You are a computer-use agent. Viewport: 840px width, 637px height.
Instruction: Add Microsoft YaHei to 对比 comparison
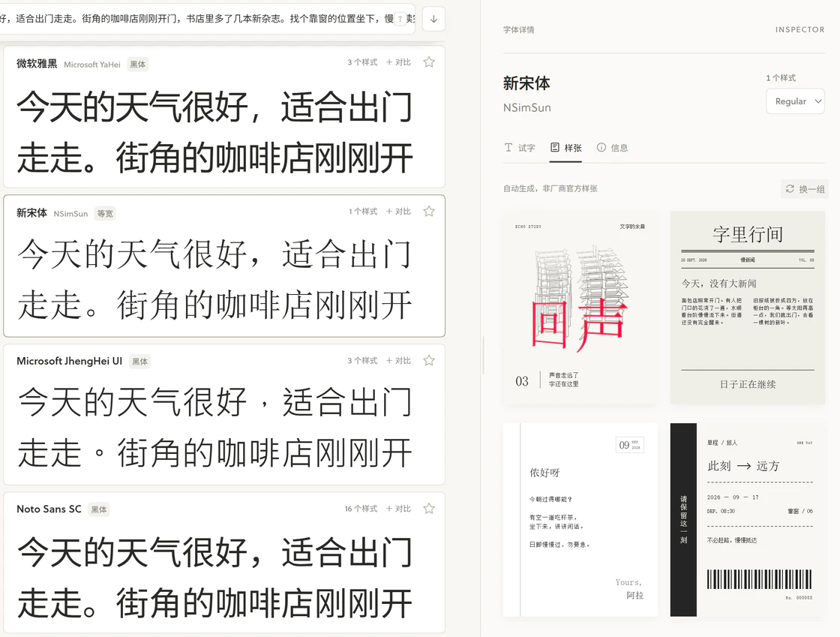pyautogui.click(x=398, y=62)
